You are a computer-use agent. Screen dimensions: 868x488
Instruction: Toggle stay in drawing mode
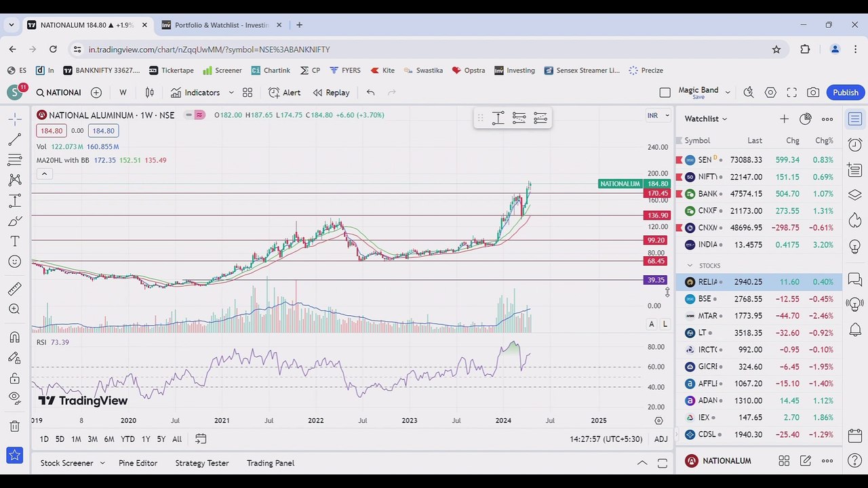[x=14, y=358]
